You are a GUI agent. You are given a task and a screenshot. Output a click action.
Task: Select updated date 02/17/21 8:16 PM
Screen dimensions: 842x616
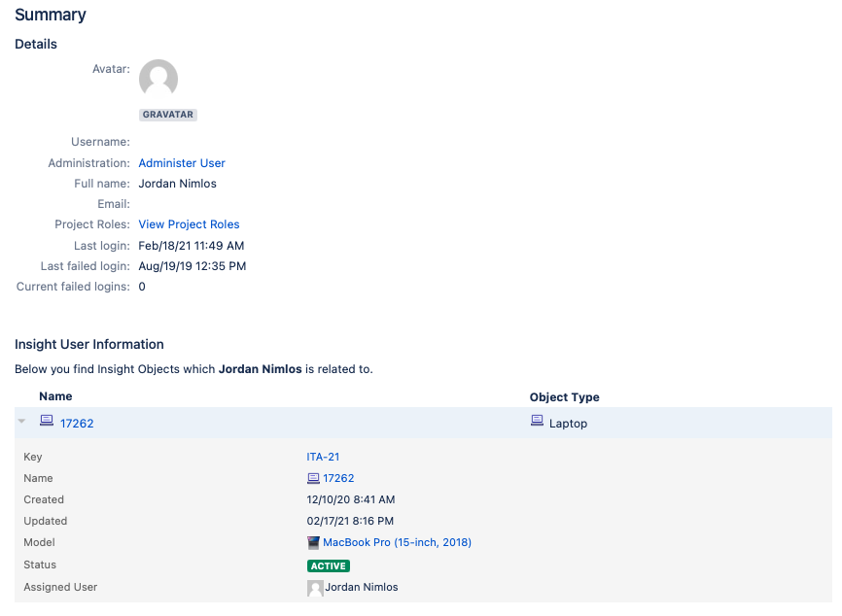click(350, 521)
